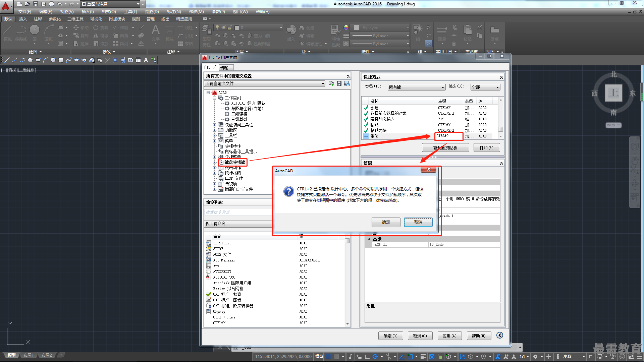The height and width of the screenshot is (362, 644).
Task: Click the Plot printer icon in quick access
Action: point(52,4)
